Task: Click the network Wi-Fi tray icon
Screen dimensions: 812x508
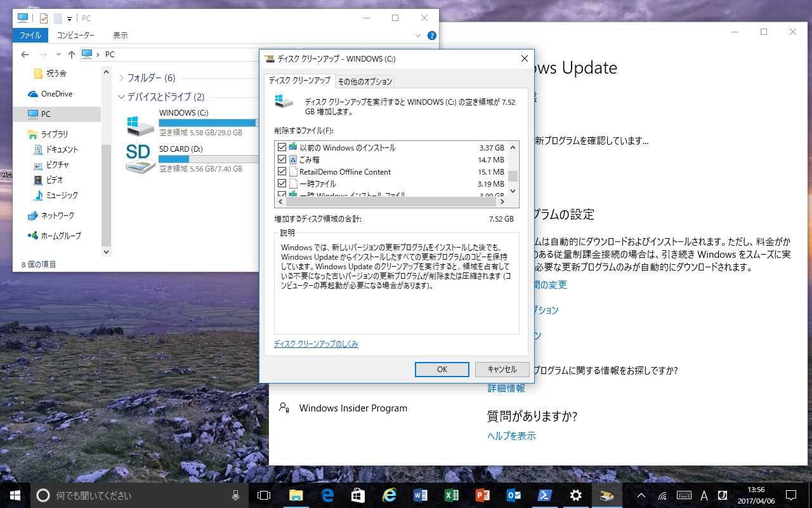Action: [662, 495]
